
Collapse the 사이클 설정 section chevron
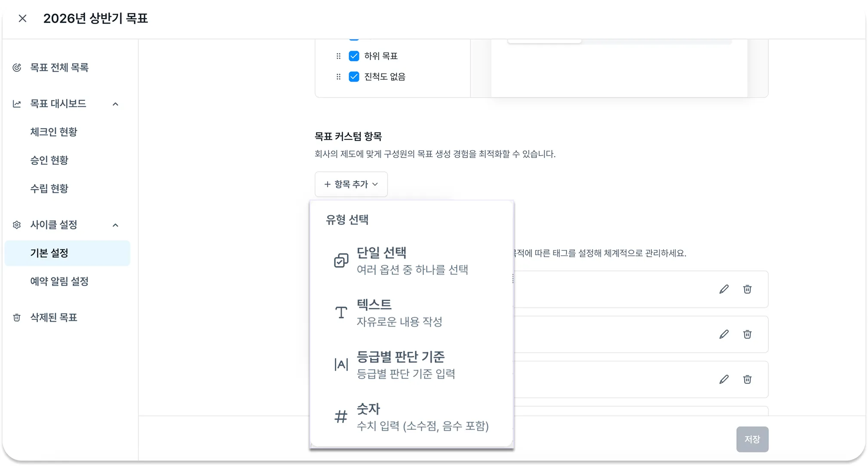point(115,225)
